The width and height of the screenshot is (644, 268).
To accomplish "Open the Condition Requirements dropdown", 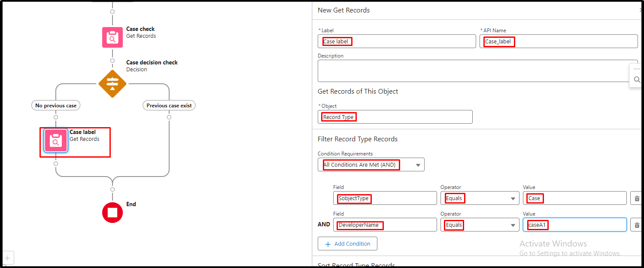I will click(371, 165).
